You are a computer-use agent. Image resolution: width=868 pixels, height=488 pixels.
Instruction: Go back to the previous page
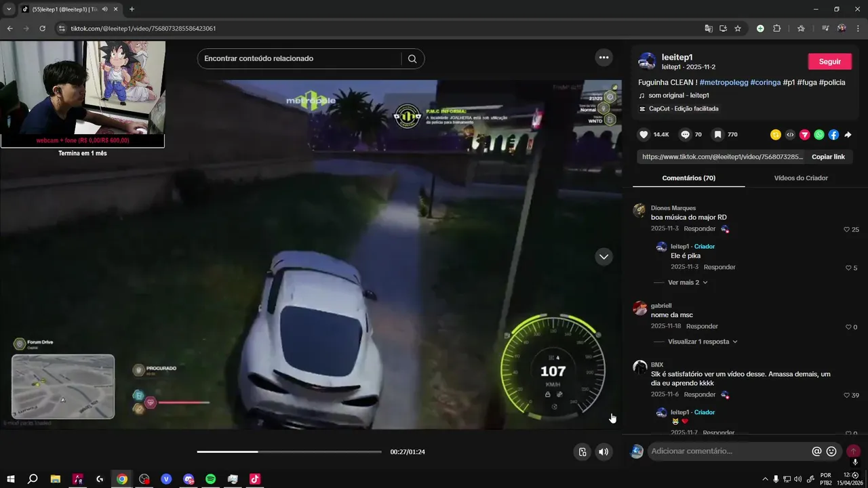pos(9,28)
